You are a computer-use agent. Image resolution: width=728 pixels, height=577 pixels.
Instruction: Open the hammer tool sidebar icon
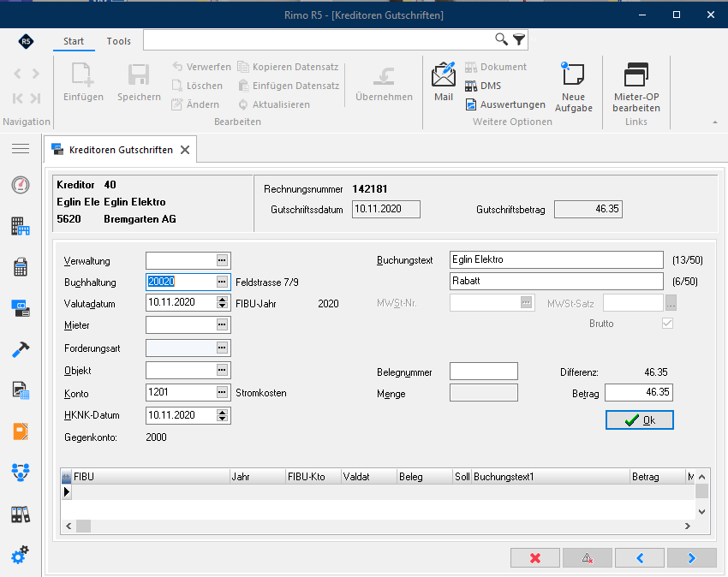pyautogui.click(x=21, y=349)
